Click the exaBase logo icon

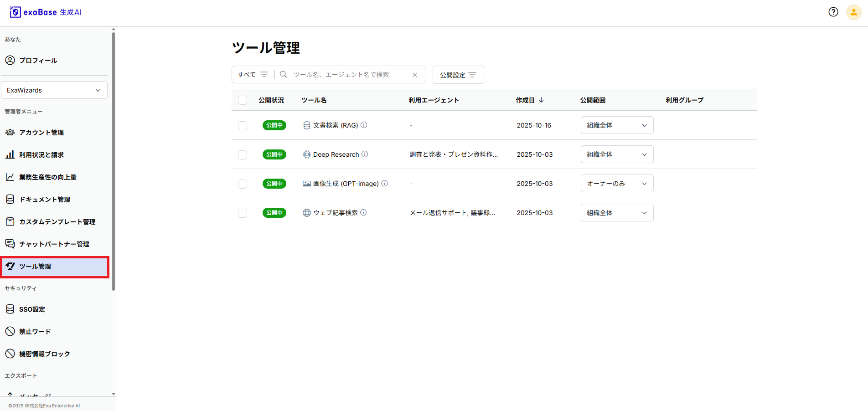(15, 12)
